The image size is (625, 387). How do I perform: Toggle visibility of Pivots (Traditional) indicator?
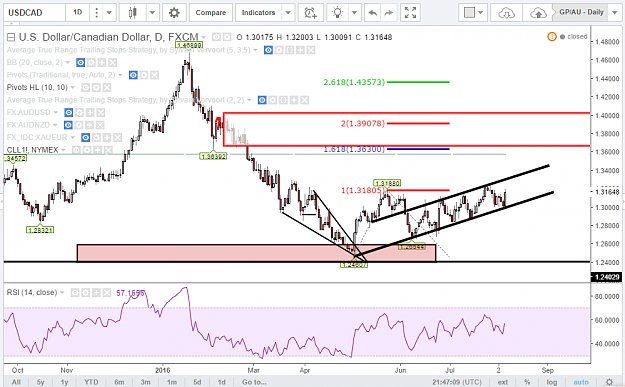point(133,75)
